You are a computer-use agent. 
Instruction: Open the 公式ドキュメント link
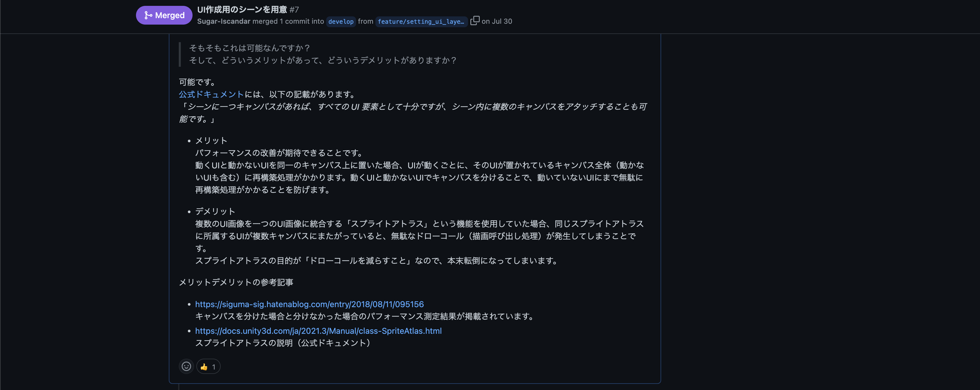click(x=211, y=94)
